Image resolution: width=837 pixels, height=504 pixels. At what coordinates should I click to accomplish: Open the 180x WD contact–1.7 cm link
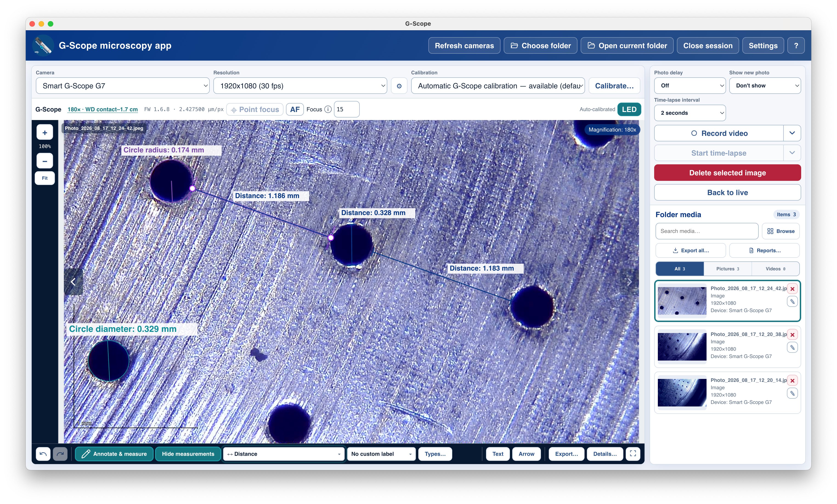tap(103, 109)
